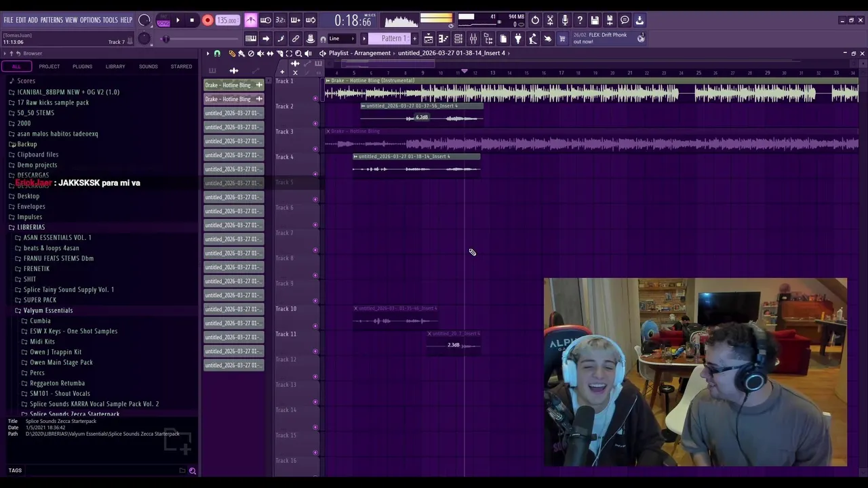This screenshot has height=488, width=868.
Task: Select the Slice tool in the playlist toolbar
Action: (279, 54)
